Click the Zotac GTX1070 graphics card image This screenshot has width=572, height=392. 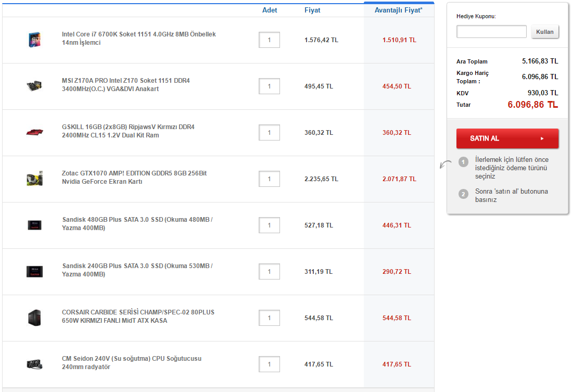[x=34, y=179]
